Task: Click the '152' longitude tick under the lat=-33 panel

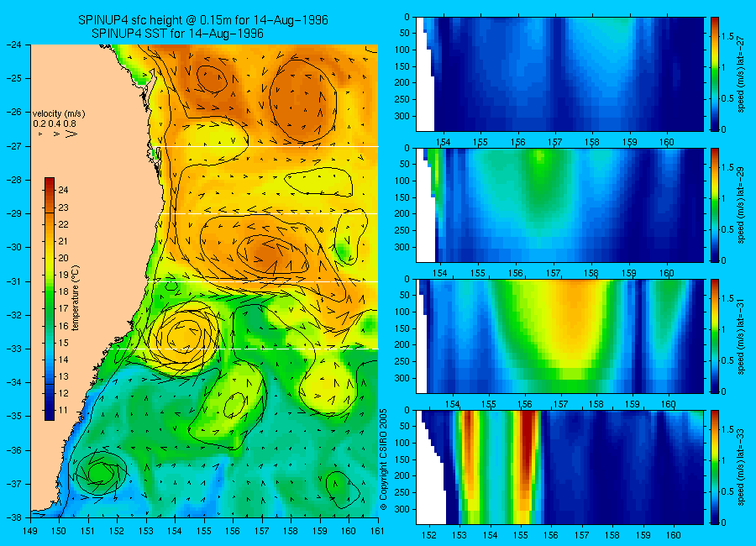Action: pos(428,535)
